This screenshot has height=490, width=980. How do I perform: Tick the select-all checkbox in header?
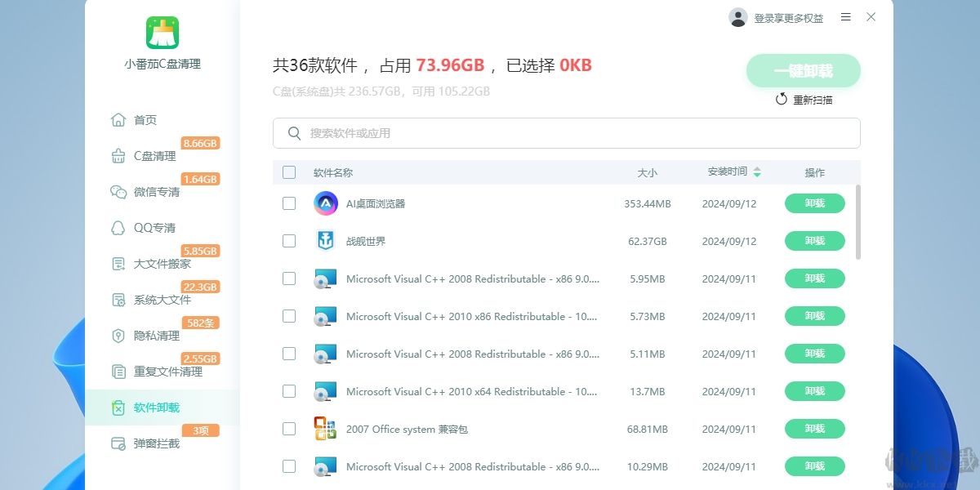289,172
